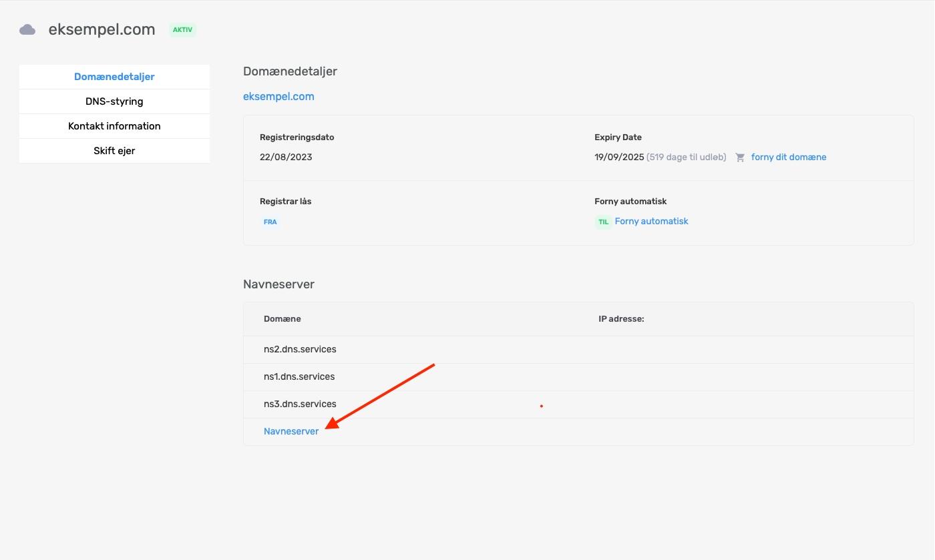The width and height of the screenshot is (935, 560).
Task: Click the Registreringsdato label
Action: point(297,137)
